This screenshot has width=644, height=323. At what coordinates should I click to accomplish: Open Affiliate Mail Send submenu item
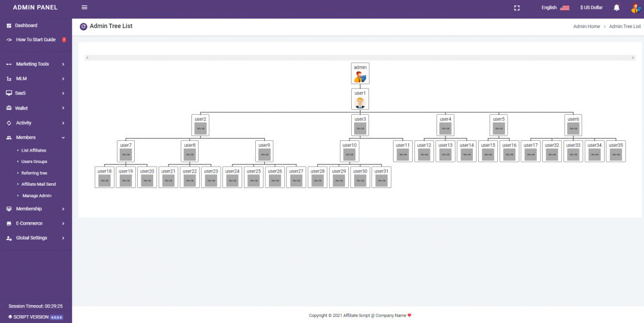tap(39, 184)
